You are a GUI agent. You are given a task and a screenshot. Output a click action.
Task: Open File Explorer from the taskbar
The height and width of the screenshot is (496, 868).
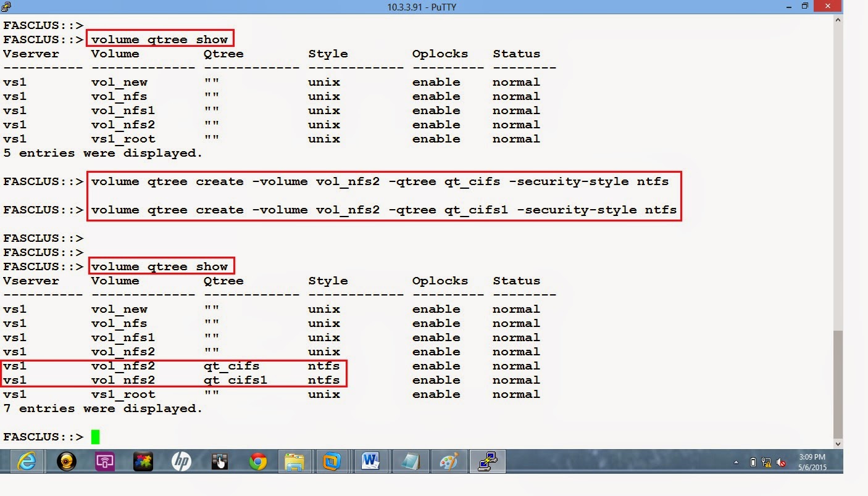point(295,461)
